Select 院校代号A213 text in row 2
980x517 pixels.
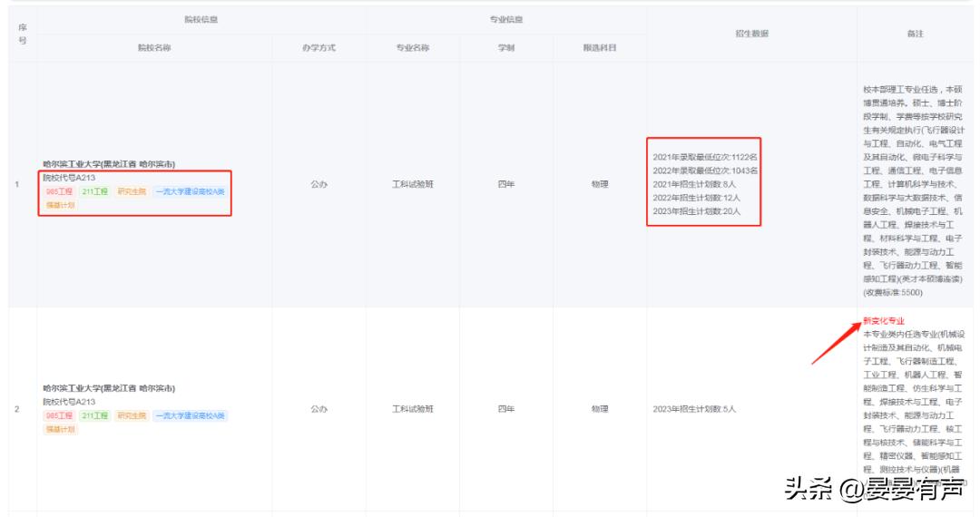tap(69, 402)
